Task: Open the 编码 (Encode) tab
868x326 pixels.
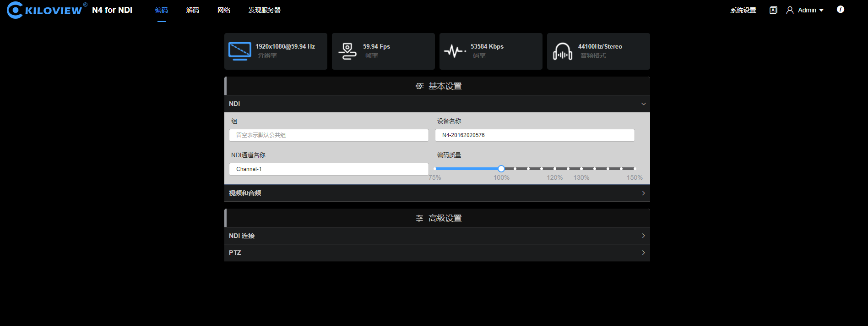Action: [x=162, y=10]
